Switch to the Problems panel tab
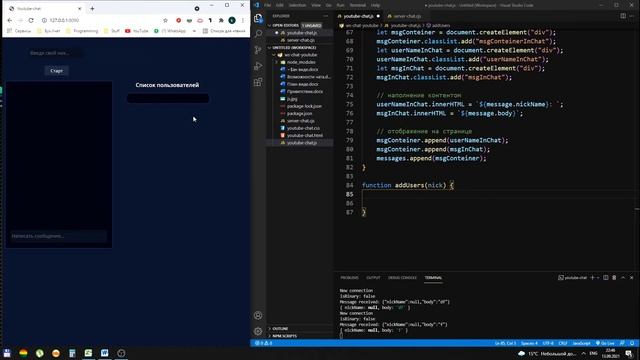640x360 pixels. (x=349, y=278)
